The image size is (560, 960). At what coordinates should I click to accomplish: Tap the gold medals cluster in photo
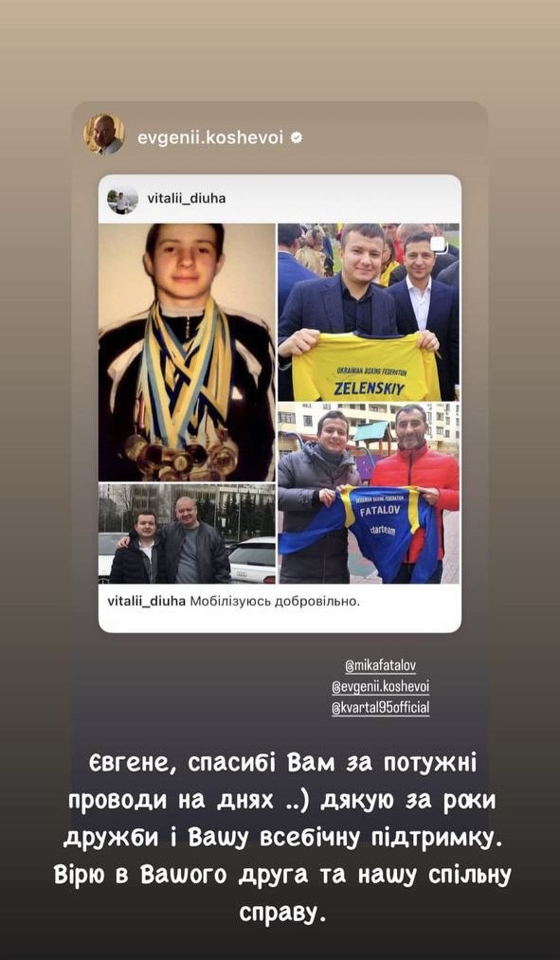coord(182,456)
